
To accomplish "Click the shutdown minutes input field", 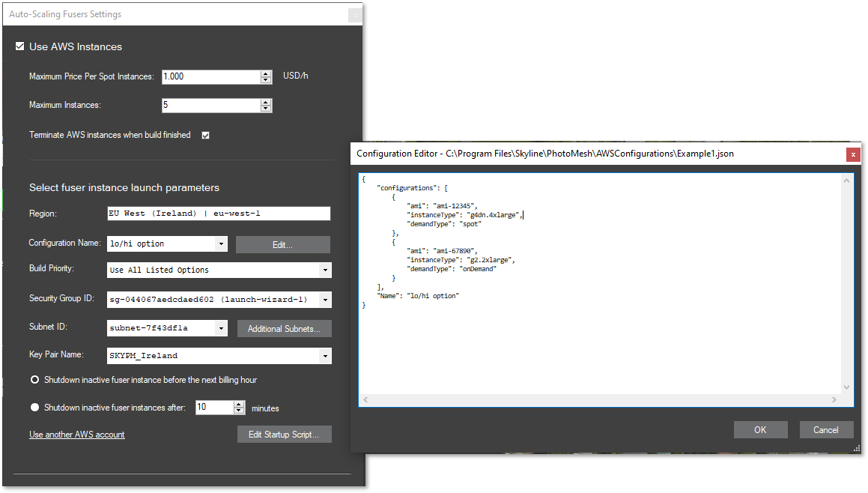I will (214, 408).
